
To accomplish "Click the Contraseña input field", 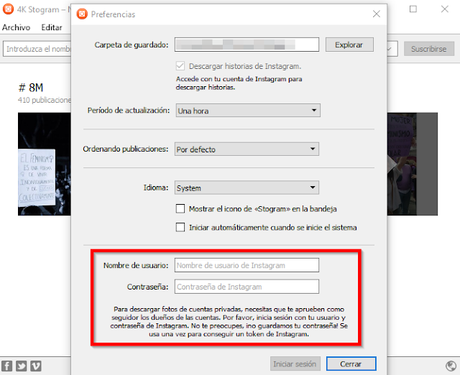I will point(247,287).
